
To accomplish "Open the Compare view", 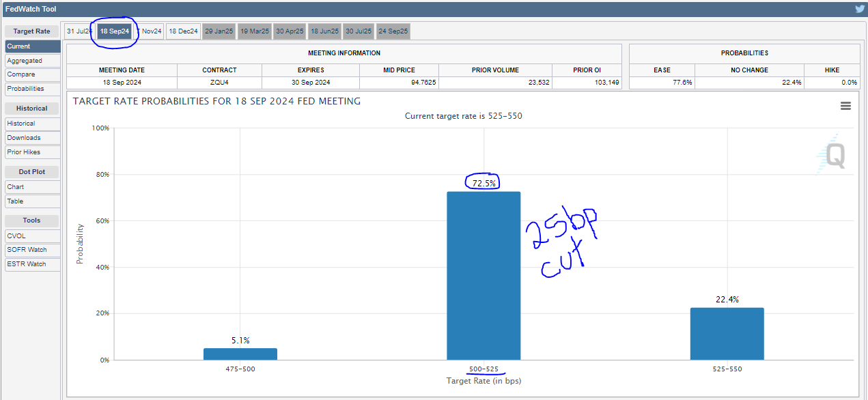I will click(x=32, y=74).
